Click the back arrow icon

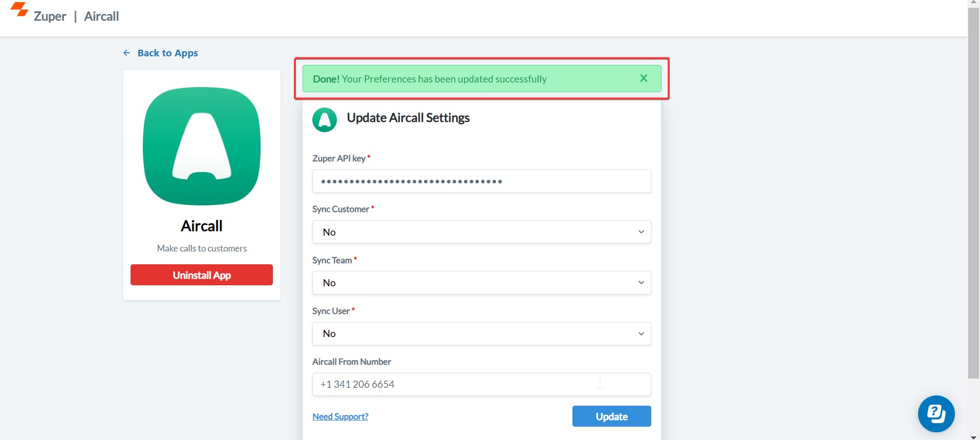click(127, 53)
